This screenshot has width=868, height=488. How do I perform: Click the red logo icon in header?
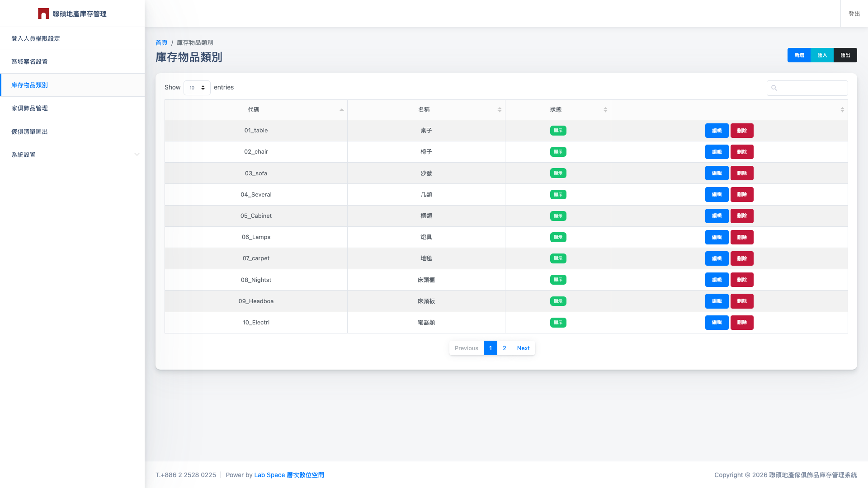coord(43,14)
